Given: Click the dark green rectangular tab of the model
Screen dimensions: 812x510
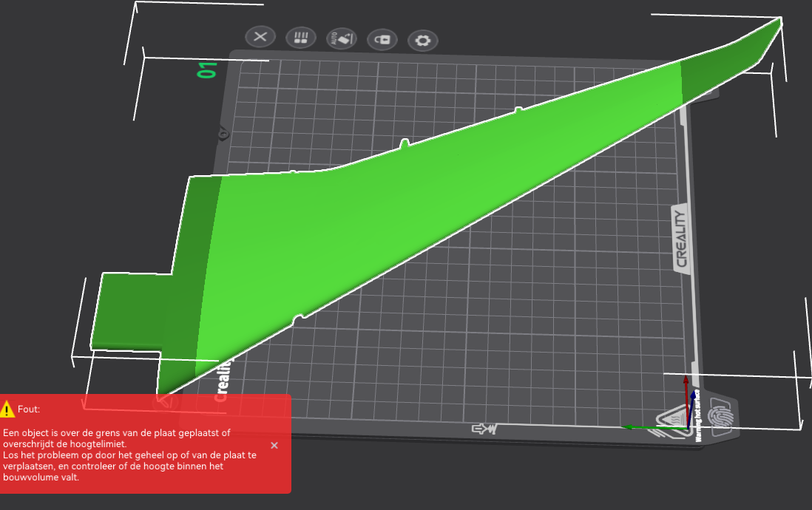Looking at the screenshot, I should click(133, 310).
